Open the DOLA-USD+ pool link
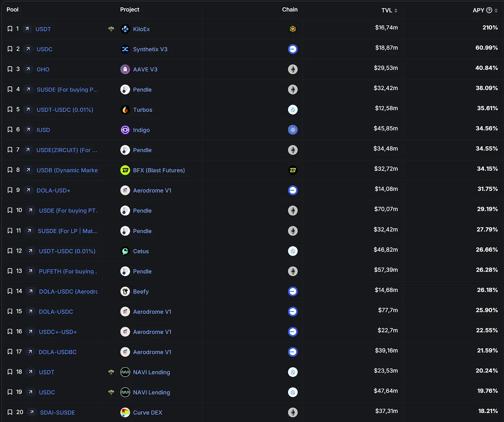Image resolution: width=504 pixels, height=422 pixels. tap(53, 191)
